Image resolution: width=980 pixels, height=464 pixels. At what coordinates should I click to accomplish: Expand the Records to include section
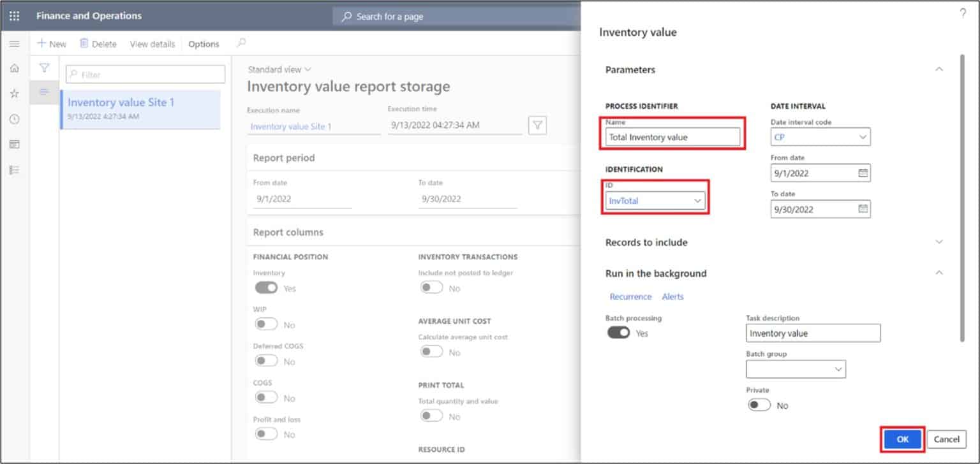939,242
